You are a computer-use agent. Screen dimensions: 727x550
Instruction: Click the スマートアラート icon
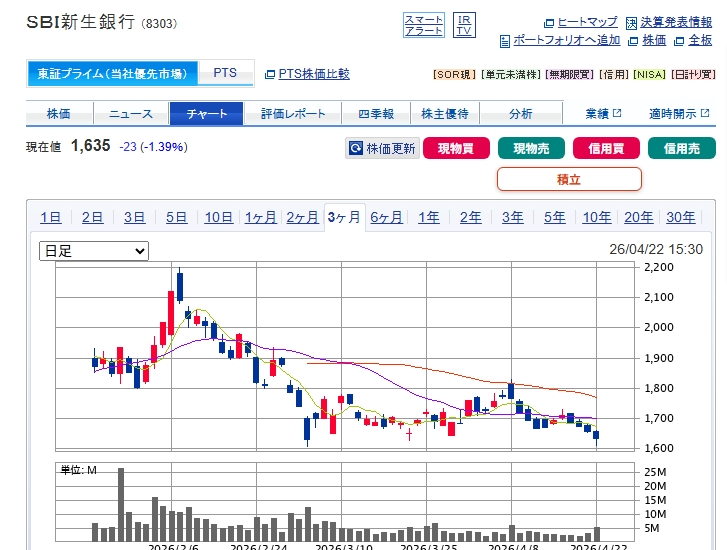coord(424,25)
